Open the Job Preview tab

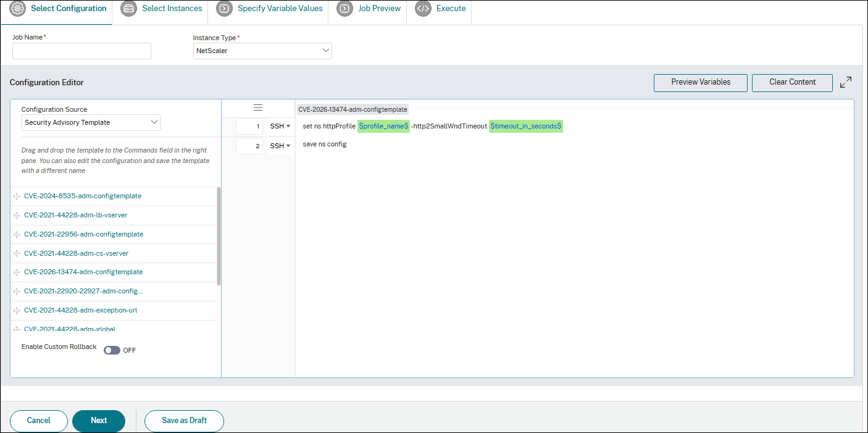[x=367, y=11]
